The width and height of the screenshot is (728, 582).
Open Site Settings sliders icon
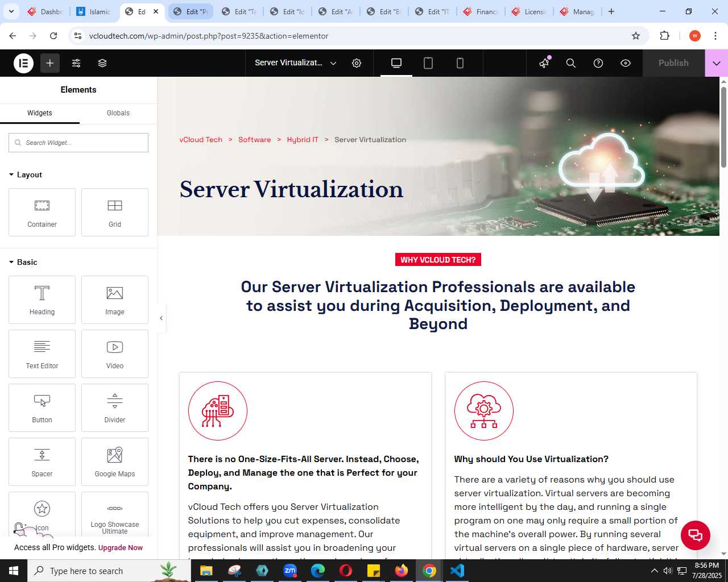point(76,63)
